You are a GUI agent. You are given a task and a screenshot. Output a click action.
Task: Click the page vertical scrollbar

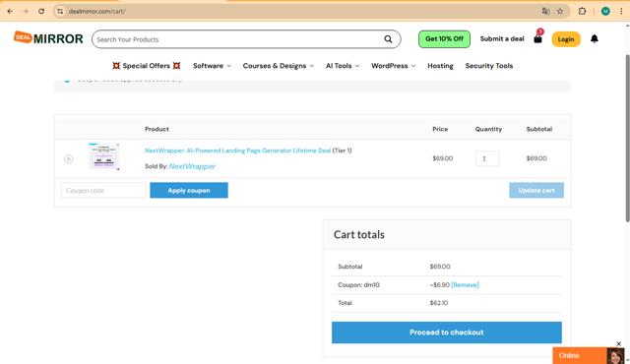coord(627,139)
